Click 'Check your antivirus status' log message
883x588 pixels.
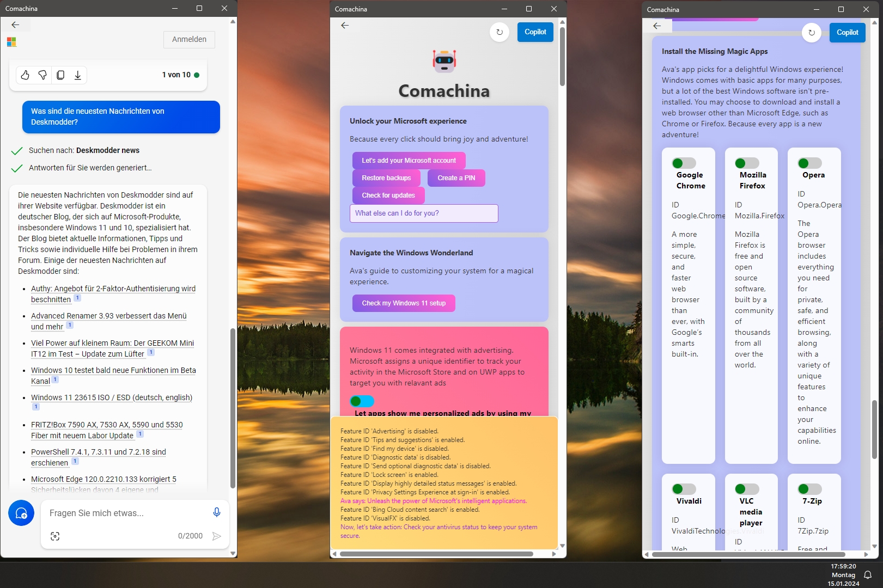click(439, 531)
